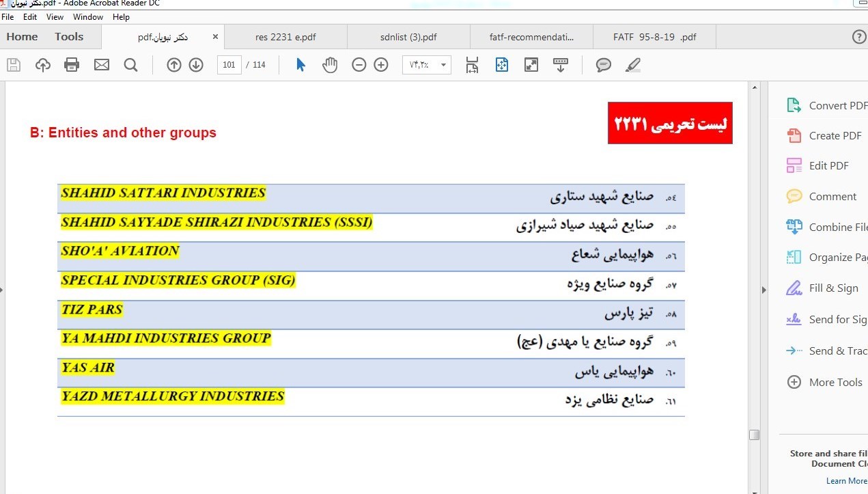Click SPECIAL INDUSTRIES GROUP (SIG) text
This screenshot has width=868, height=494.
178,280
